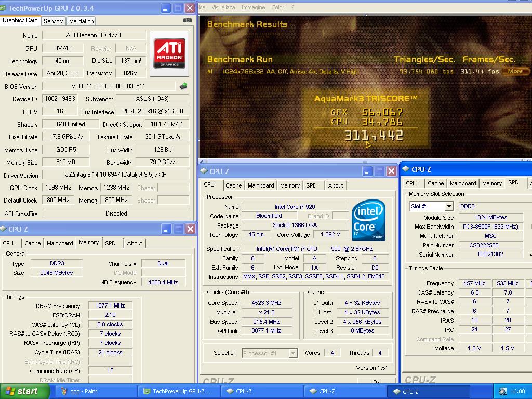Screen dimensions: 532x399
Task: Click the OK button in middle CPU-Z window
Action: pos(377,381)
